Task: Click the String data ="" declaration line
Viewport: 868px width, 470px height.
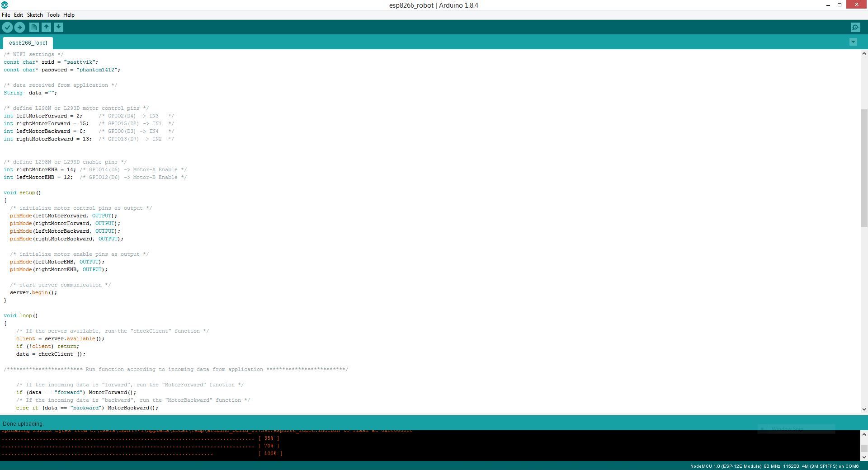Action: point(30,93)
